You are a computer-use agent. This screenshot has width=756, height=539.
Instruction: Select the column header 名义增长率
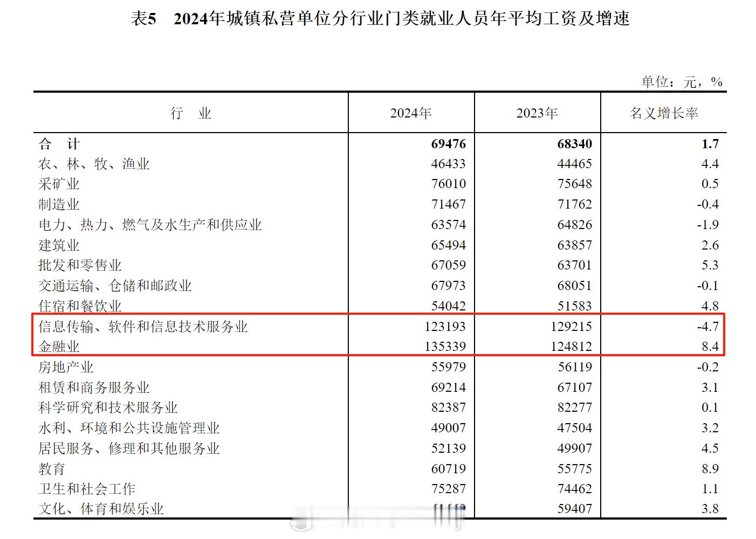[x=664, y=113]
